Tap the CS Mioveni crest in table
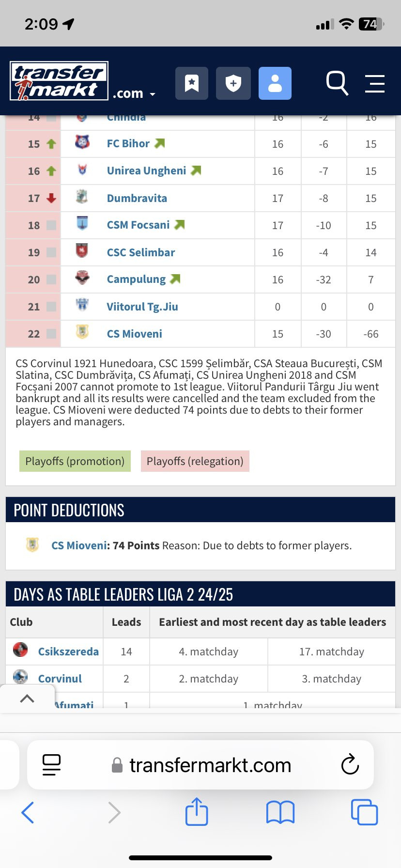 pos(82,332)
